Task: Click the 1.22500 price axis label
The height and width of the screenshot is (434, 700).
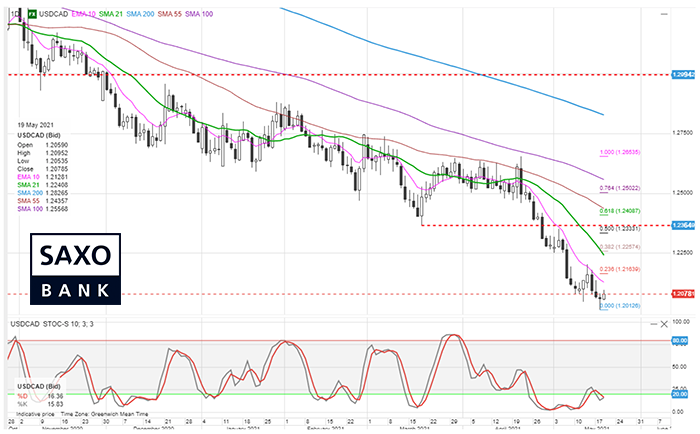Action: click(x=682, y=252)
